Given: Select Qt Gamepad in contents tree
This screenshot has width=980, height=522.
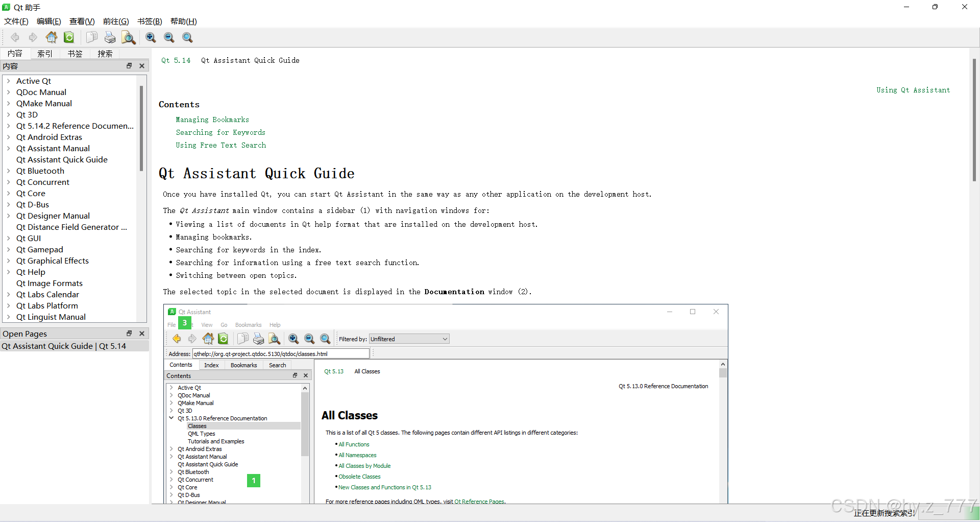Looking at the screenshot, I should pos(40,249).
